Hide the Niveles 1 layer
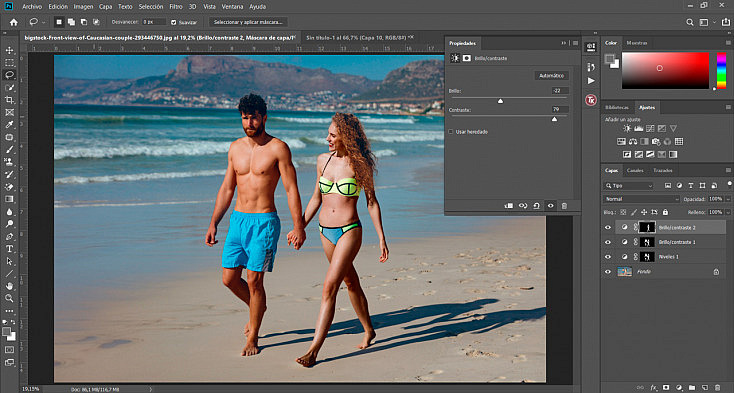The image size is (734, 393). pos(608,257)
